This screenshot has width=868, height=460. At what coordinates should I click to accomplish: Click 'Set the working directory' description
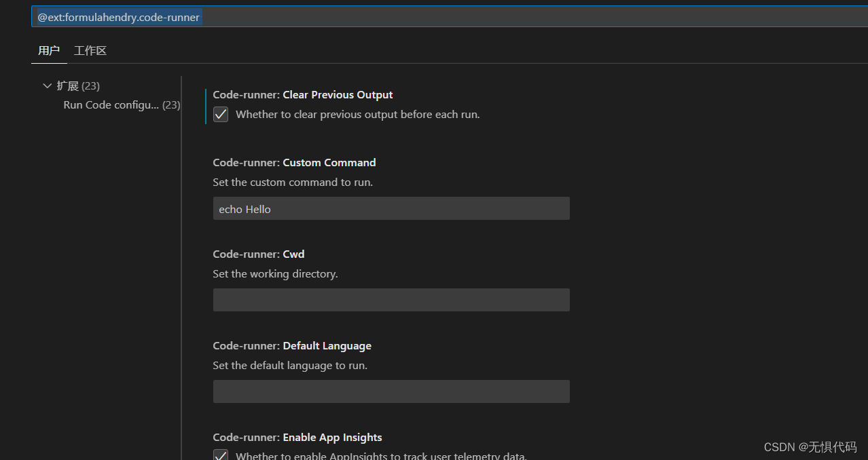pyautogui.click(x=275, y=274)
